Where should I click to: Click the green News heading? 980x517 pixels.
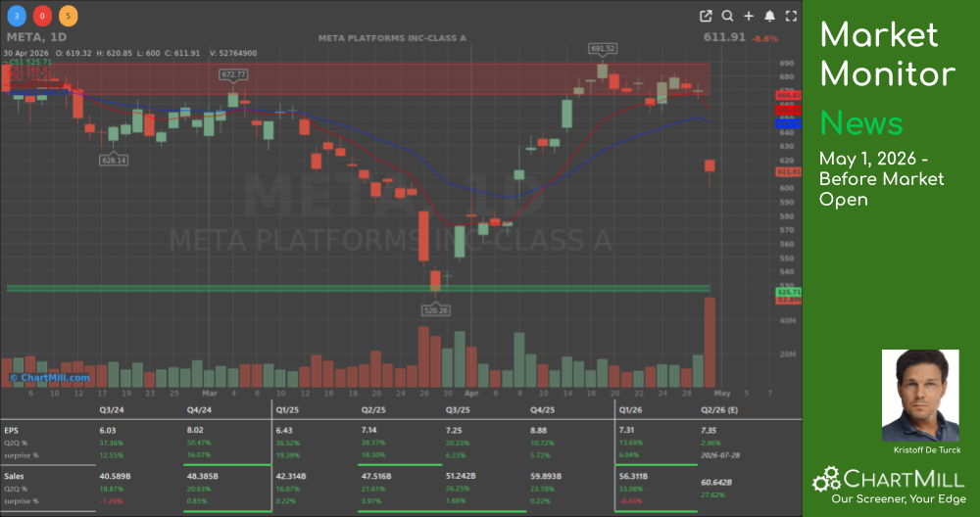[861, 123]
